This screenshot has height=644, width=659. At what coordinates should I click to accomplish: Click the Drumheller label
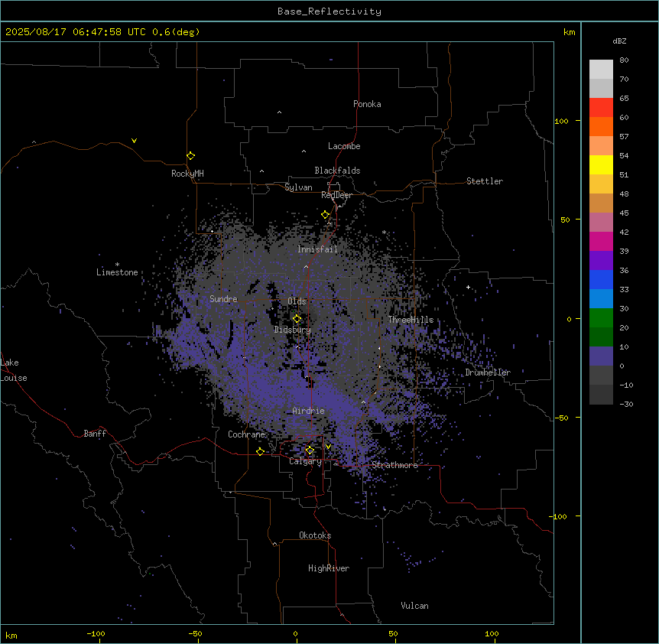(488, 372)
